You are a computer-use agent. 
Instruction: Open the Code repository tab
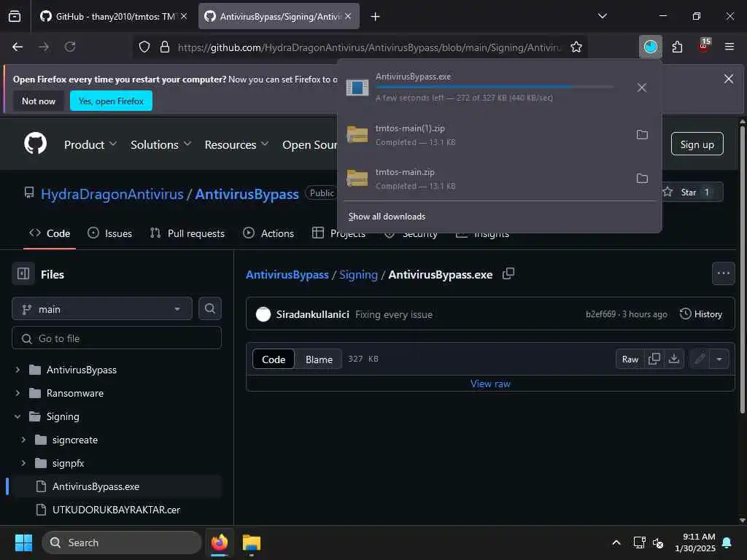coord(50,233)
